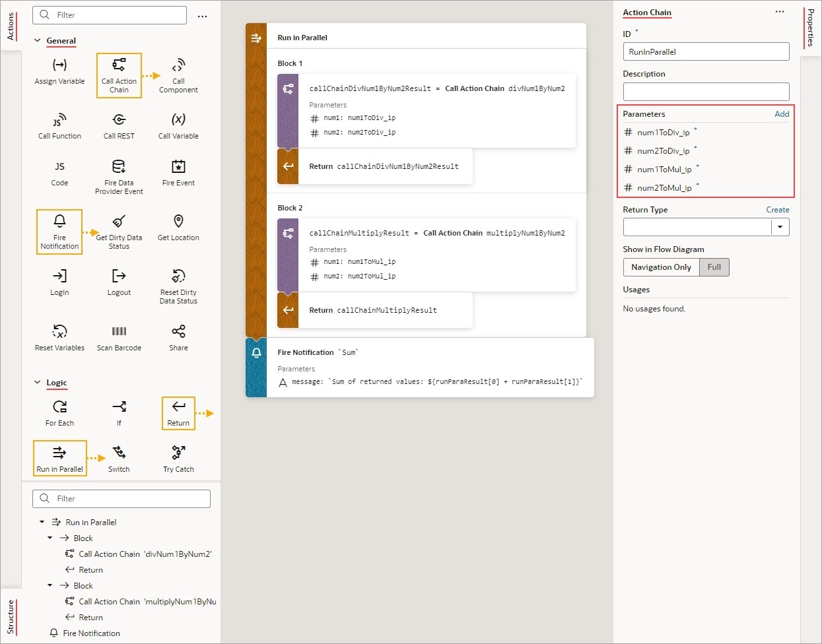Select the Get Dirty Data Status action
Image resolution: width=822 pixels, height=644 pixels.
(119, 232)
